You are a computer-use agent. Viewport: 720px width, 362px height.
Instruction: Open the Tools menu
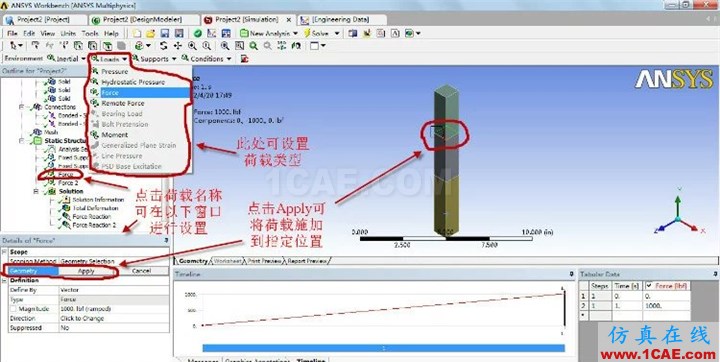90,34
